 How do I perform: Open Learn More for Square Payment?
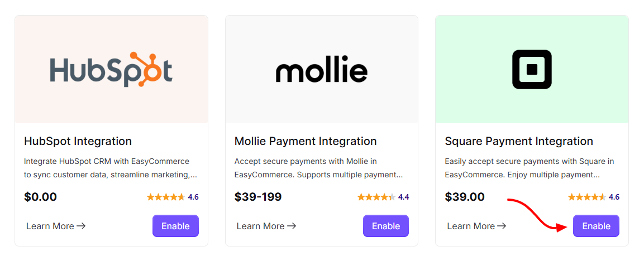(476, 226)
